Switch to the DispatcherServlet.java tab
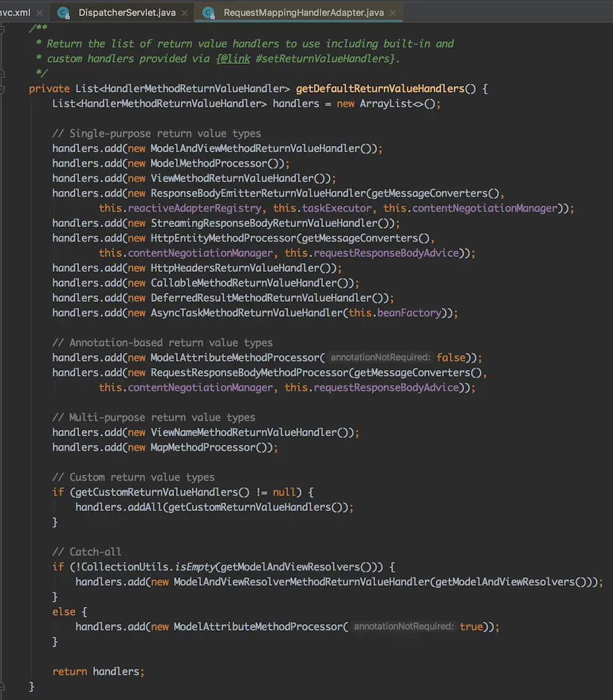This screenshot has width=613, height=700. click(126, 12)
